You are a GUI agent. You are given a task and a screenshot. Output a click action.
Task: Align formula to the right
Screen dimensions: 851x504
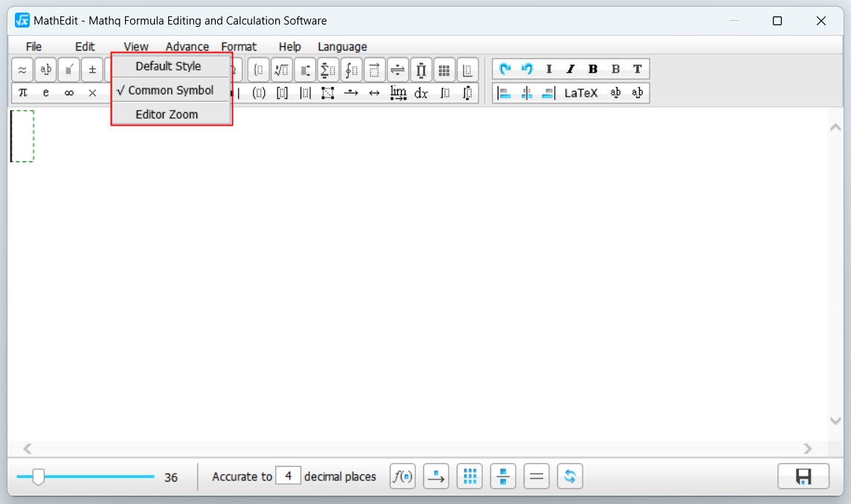548,93
